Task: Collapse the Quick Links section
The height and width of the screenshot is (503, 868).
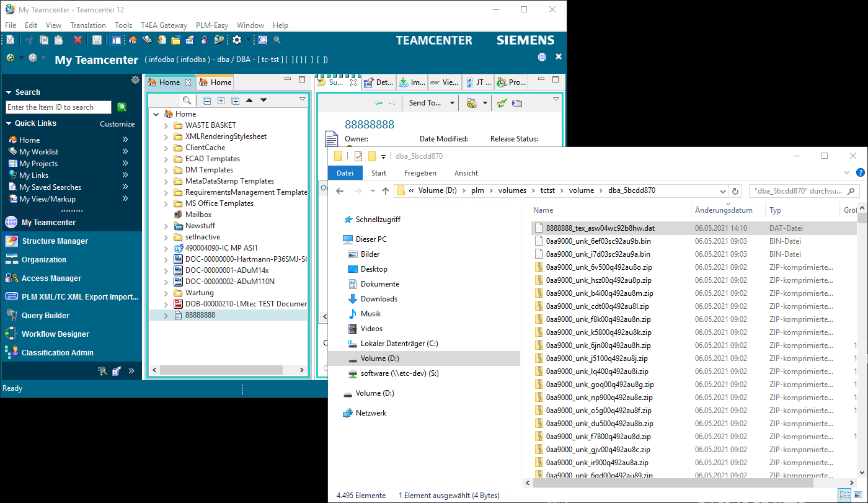Action: coord(9,123)
